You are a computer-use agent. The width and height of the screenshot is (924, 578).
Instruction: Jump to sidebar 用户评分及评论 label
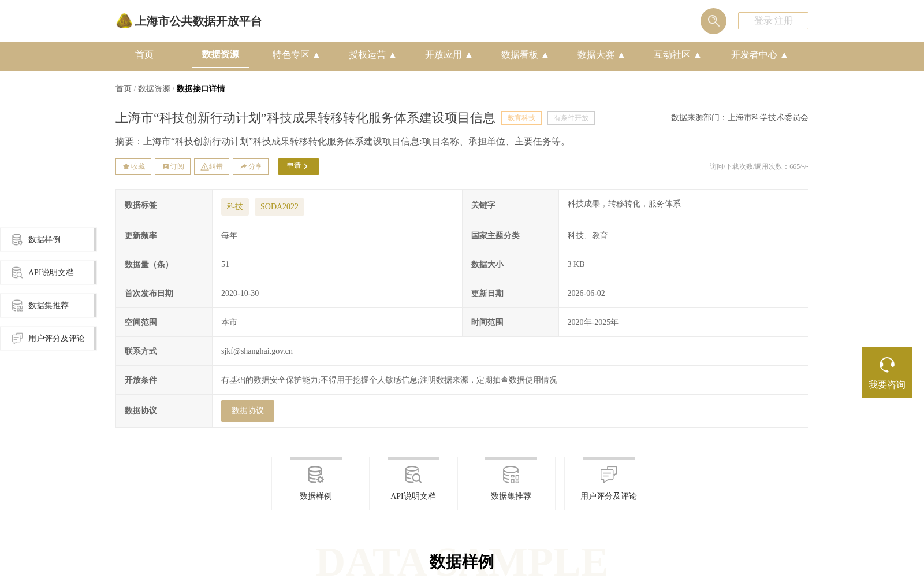(57, 338)
